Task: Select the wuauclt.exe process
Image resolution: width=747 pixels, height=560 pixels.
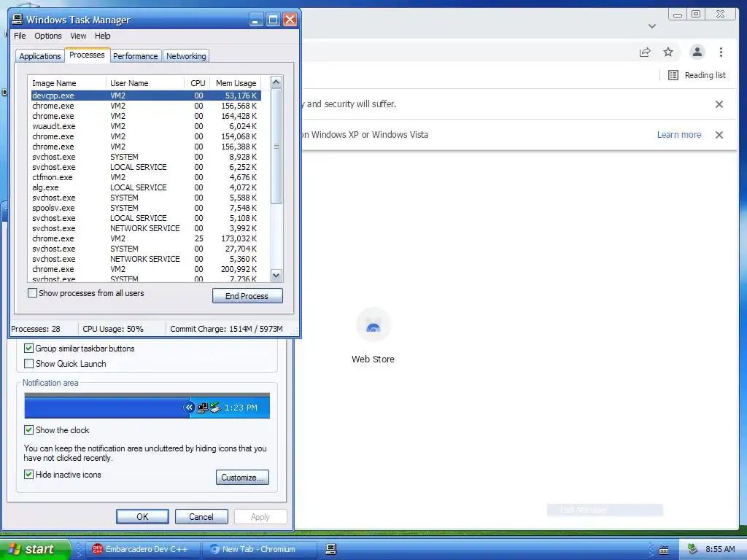Action: 146,126
